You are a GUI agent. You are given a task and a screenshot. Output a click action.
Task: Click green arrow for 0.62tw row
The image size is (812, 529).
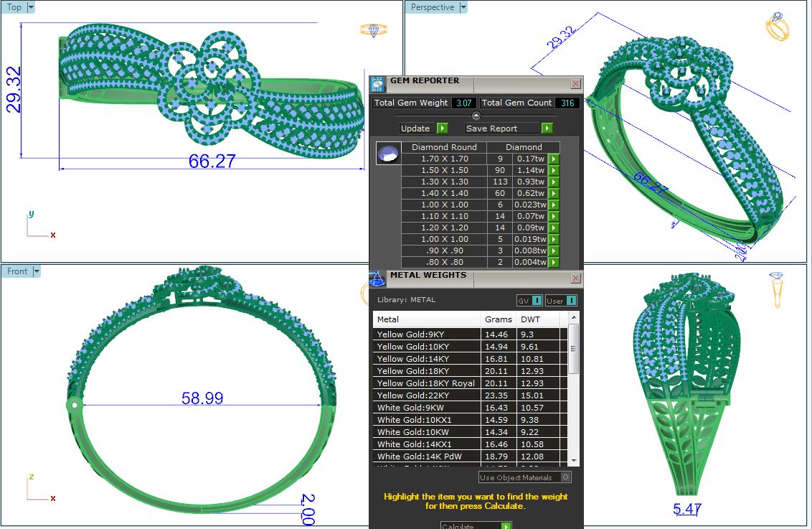554,193
